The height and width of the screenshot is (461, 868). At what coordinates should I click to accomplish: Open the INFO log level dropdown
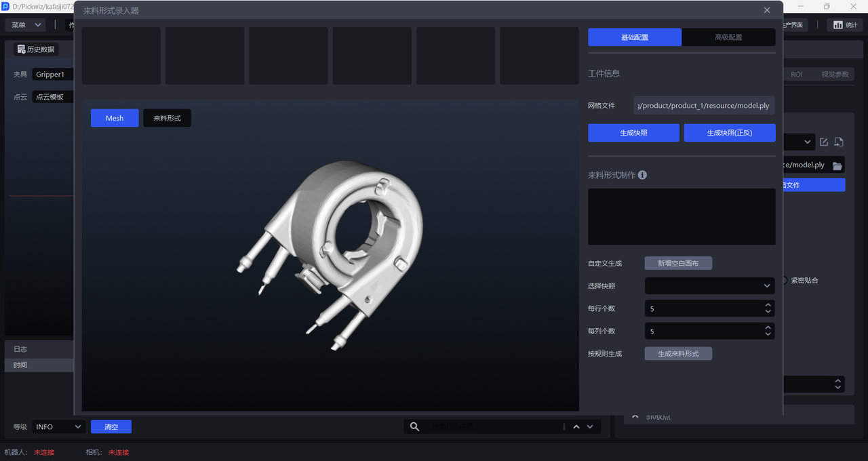tap(58, 426)
